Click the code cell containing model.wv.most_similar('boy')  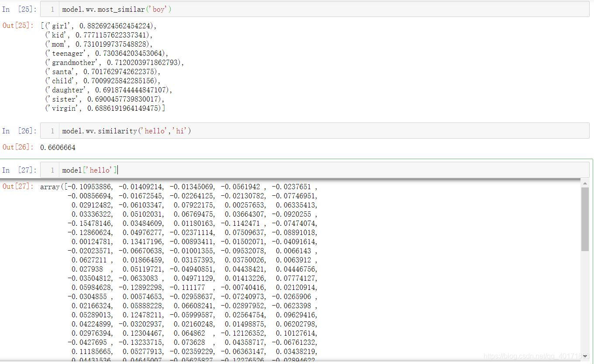pyautogui.click(x=315, y=9)
